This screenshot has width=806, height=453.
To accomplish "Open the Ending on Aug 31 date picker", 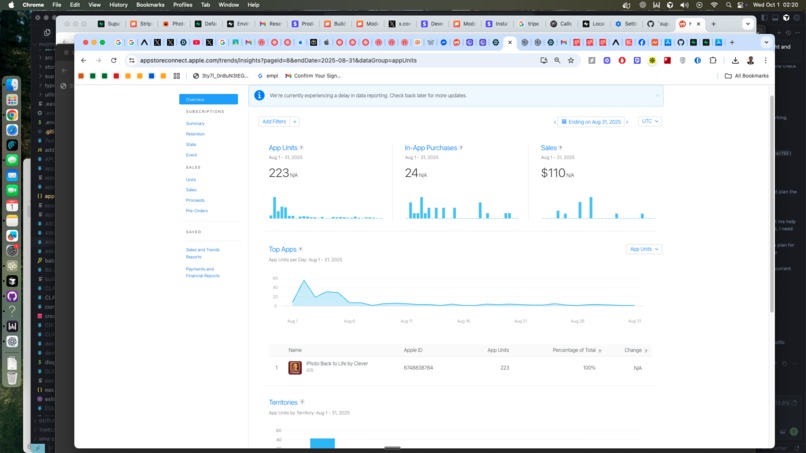I will [591, 122].
